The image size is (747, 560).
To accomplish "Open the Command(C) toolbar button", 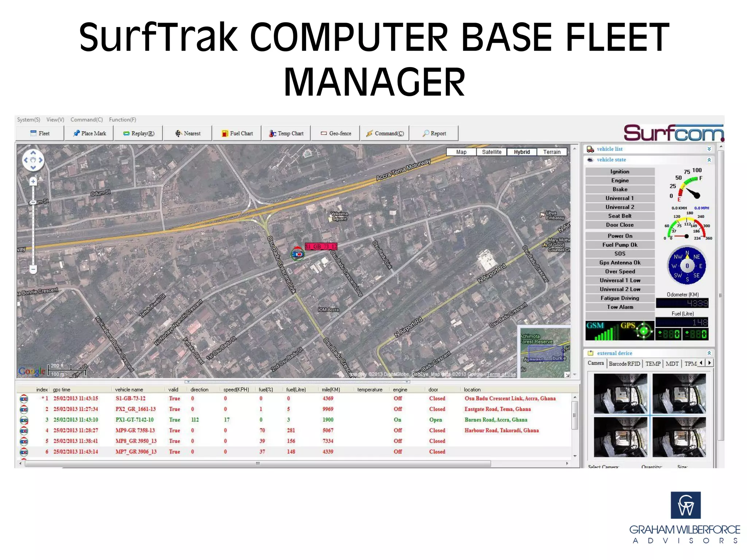I will tap(385, 133).
